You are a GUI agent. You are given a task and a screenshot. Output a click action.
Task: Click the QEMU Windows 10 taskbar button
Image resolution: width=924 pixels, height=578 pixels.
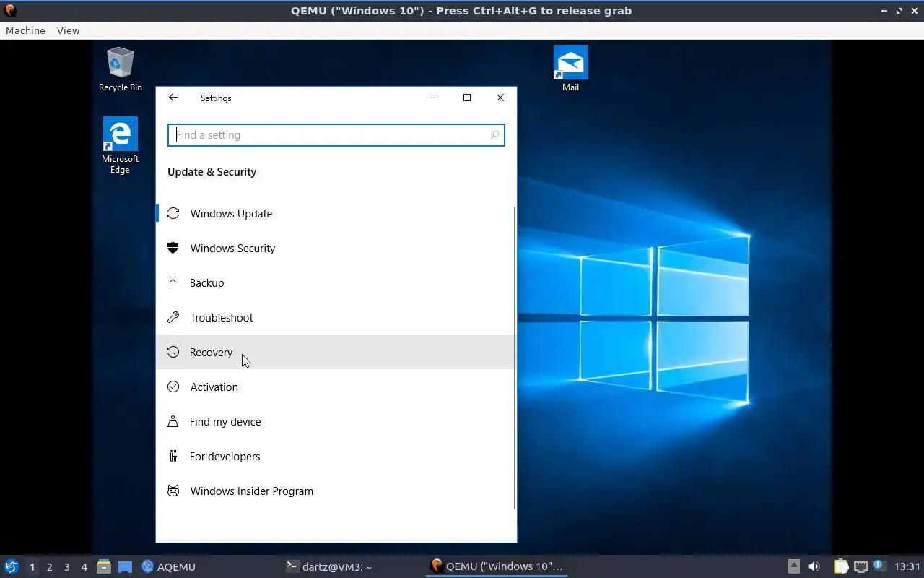(x=497, y=566)
